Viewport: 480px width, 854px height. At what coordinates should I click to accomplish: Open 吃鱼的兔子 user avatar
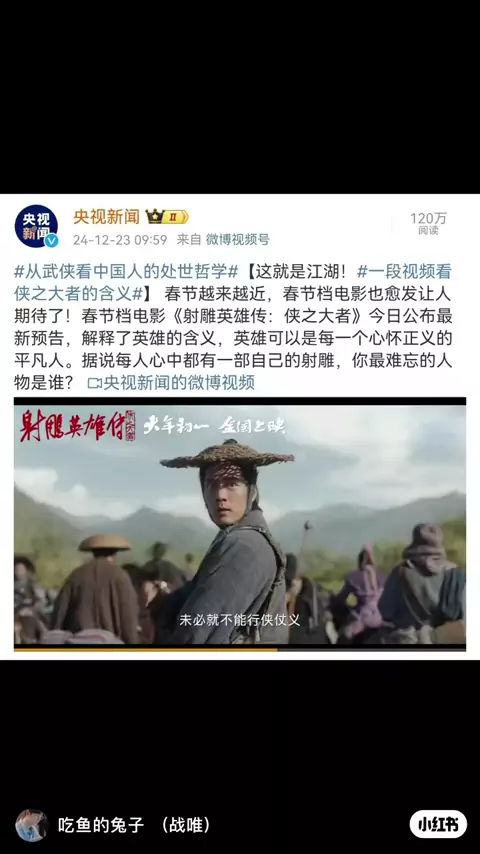click(x=32, y=825)
